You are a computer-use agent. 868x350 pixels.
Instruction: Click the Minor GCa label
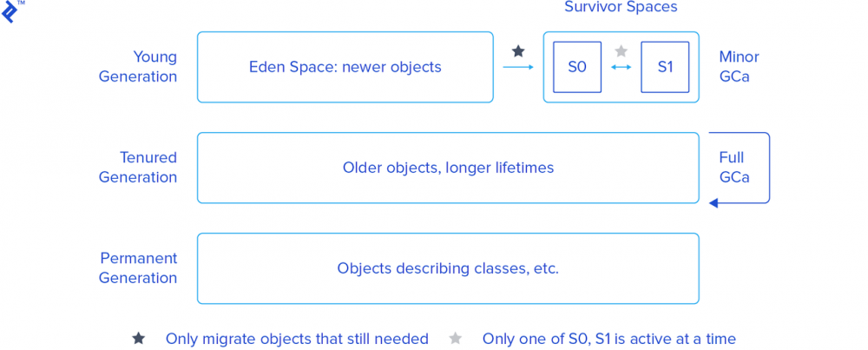click(x=739, y=67)
